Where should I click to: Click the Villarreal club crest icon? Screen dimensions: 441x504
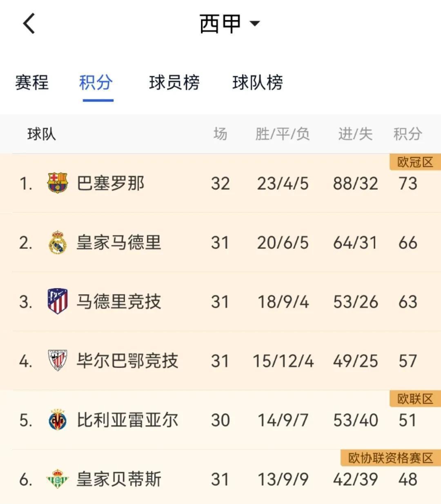pyautogui.click(x=58, y=420)
